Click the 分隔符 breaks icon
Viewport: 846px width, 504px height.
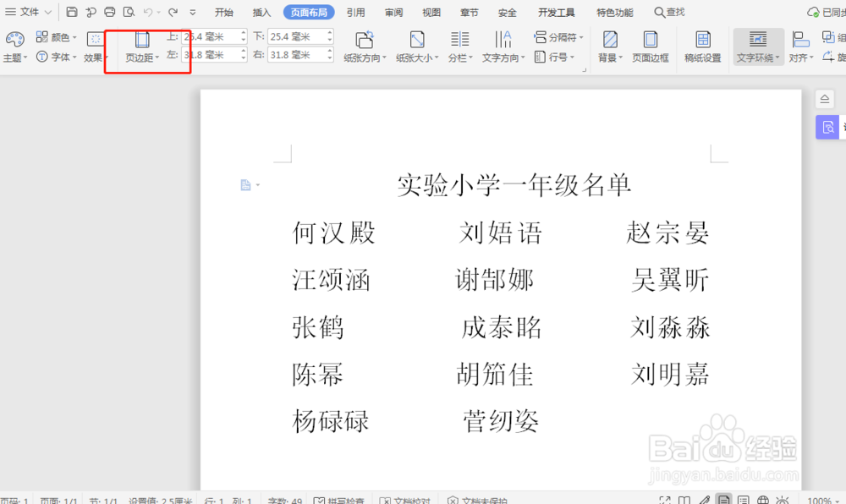[540, 36]
